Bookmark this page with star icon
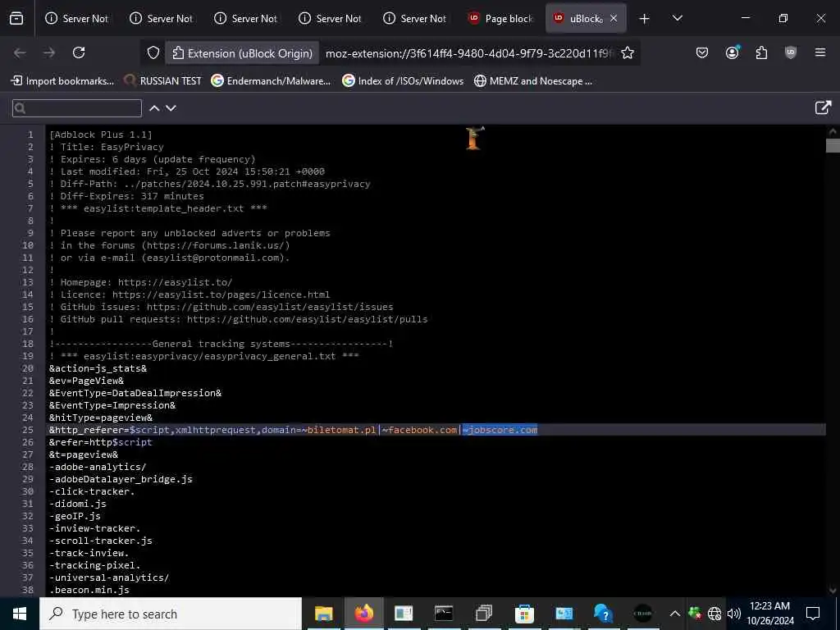This screenshot has width=840, height=630. pyautogui.click(x=628, y=53)
